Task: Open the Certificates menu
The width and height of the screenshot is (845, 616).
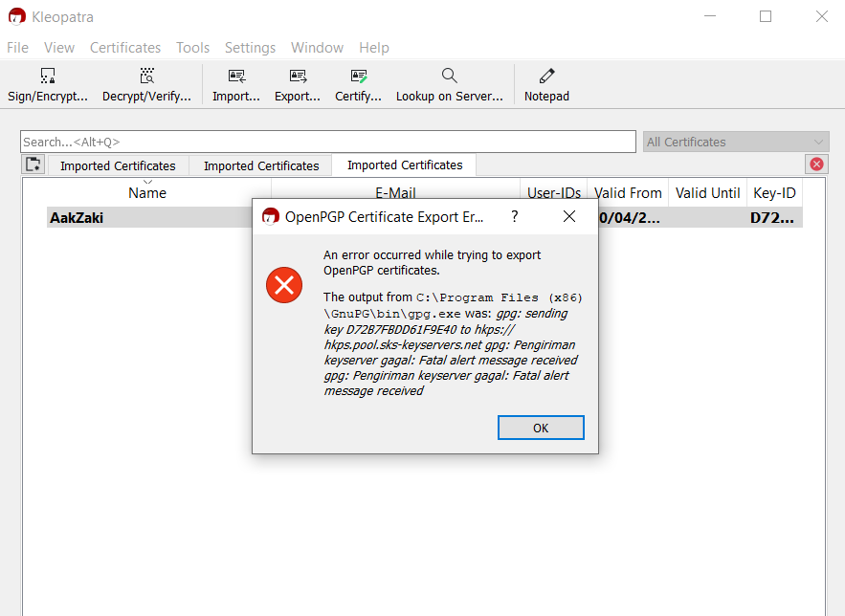Action: coord(125,48)
